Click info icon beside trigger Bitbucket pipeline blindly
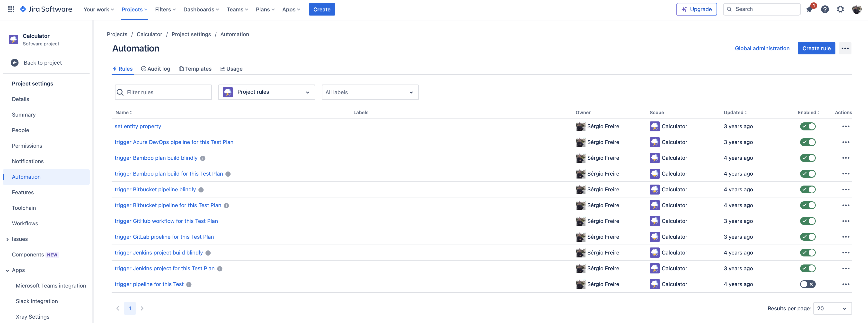The height and width of the screenshot is (323, 868). (201, 190)
